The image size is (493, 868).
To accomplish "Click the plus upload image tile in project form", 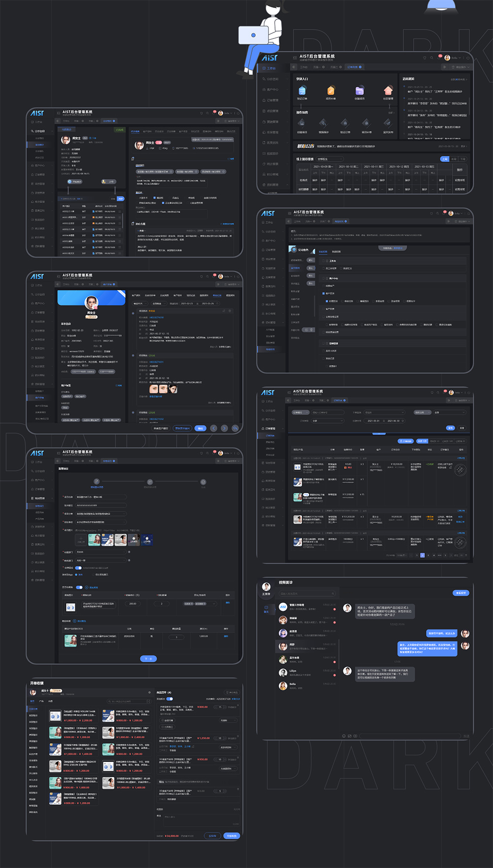I will tap(81, 540).
